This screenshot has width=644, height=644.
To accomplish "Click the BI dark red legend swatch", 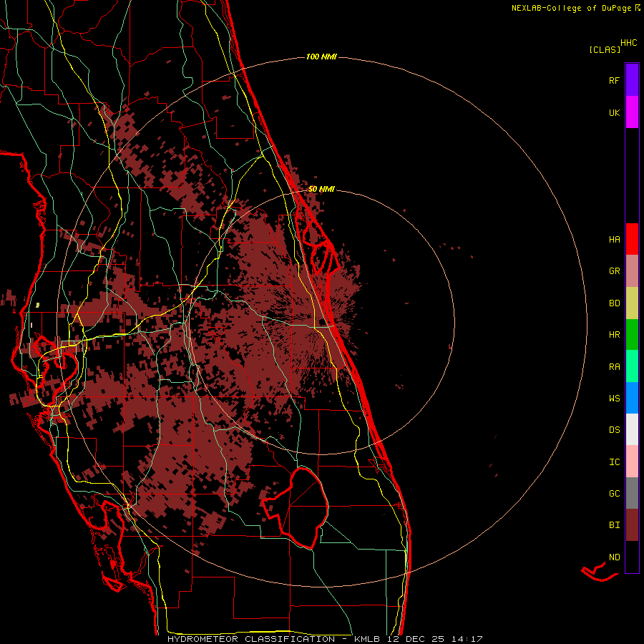I will click(x=632, y=525).
